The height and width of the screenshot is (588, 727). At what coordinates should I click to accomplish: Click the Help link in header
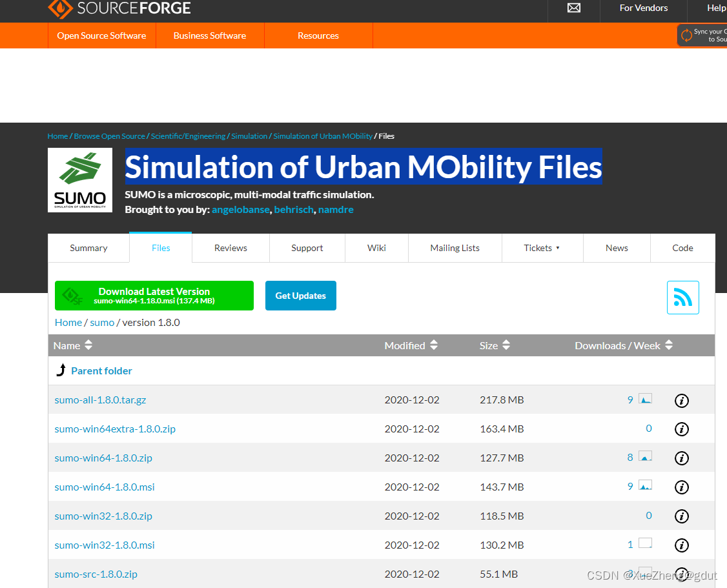[716, 8]
